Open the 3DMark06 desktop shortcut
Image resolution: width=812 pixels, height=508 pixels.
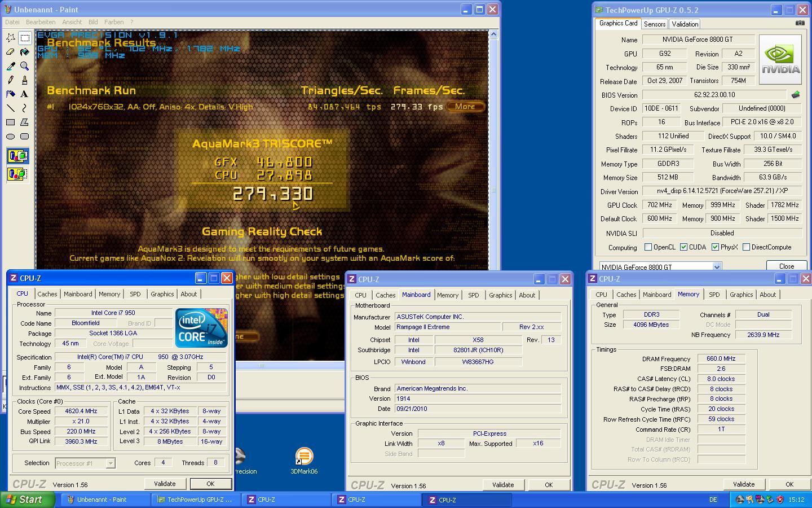[304, 461]
